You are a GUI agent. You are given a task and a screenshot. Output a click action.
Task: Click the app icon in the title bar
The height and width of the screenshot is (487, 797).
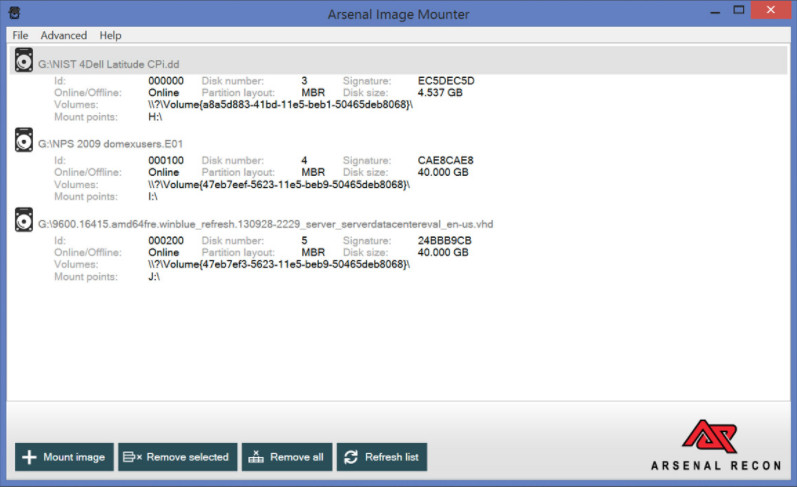click(x=15, y=13)
